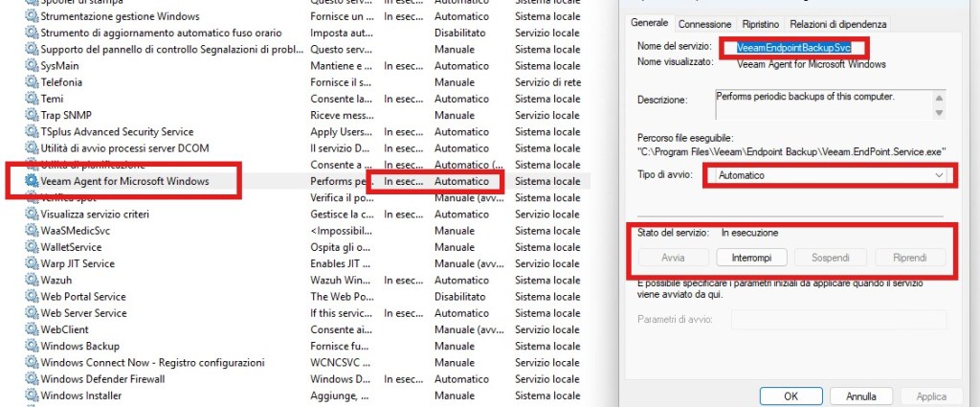Select the Trap SNMP service name
980x407 pixels.
pyautogui.click(x=66, y=115)
